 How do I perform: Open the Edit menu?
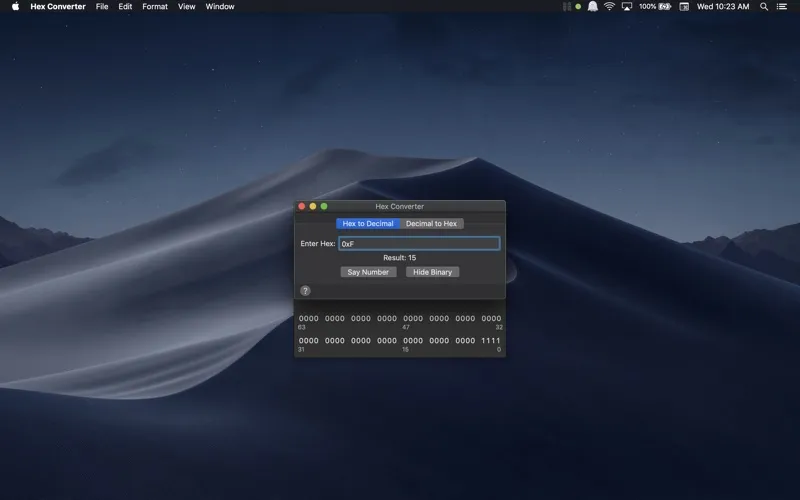click(x=125, y=7)
